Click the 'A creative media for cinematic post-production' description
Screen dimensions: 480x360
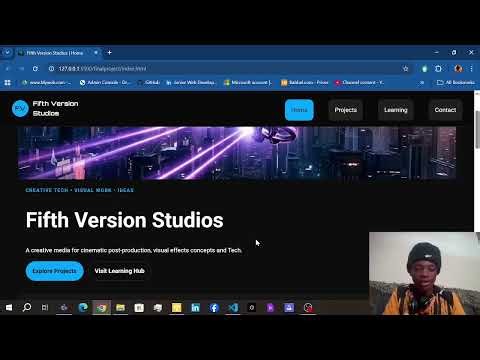tap(134, 250)
